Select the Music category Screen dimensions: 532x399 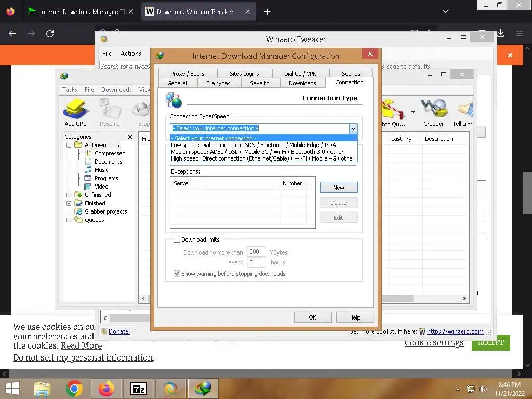pos(101,170)
